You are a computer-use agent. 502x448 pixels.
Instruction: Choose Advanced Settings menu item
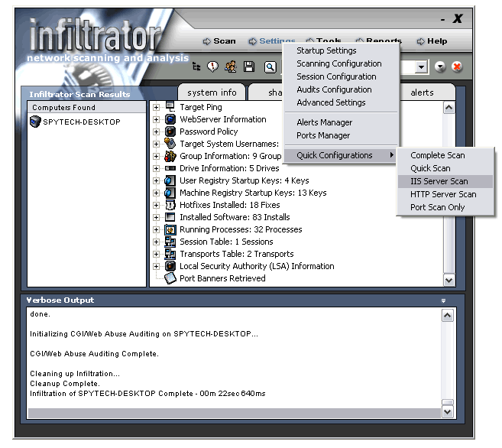pyautogui.click(x=331, y=102)
